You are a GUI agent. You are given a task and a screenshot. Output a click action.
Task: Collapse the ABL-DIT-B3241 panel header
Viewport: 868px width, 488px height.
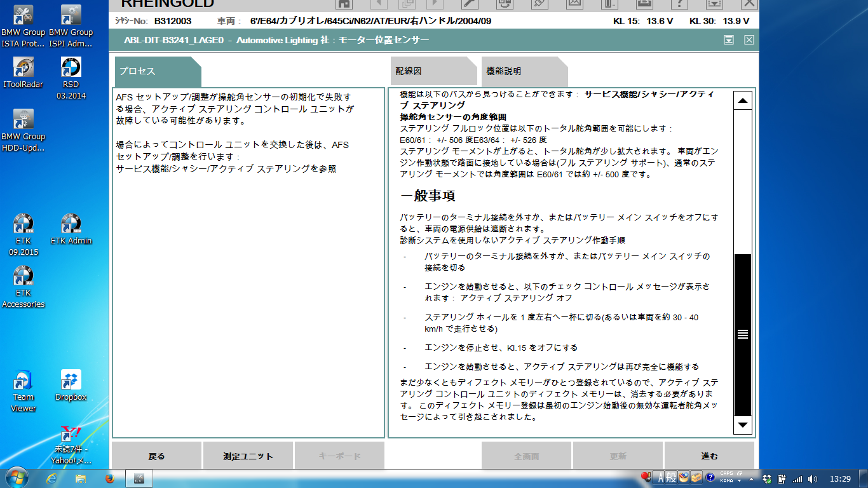point(729,40)
